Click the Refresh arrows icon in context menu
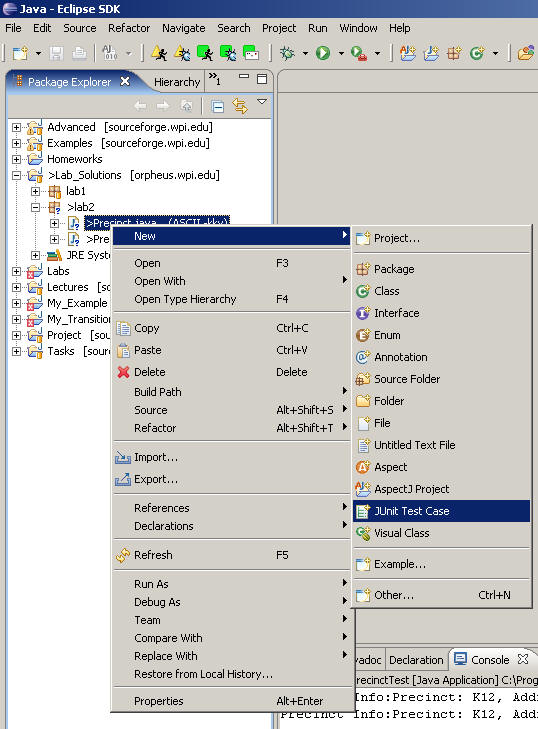 tap(123, 555)
